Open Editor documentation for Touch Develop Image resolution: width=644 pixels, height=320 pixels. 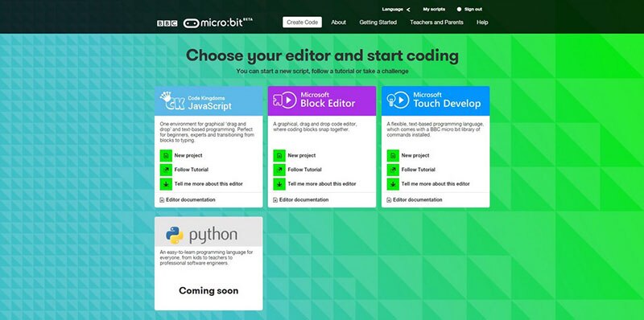pyautogui.click(x=418, y=199)
